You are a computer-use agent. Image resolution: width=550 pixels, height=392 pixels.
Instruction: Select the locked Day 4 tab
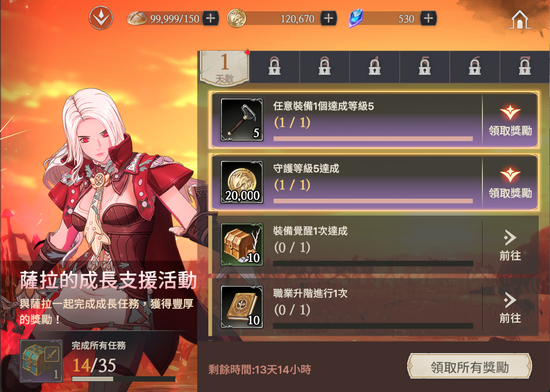click(374, 67)
